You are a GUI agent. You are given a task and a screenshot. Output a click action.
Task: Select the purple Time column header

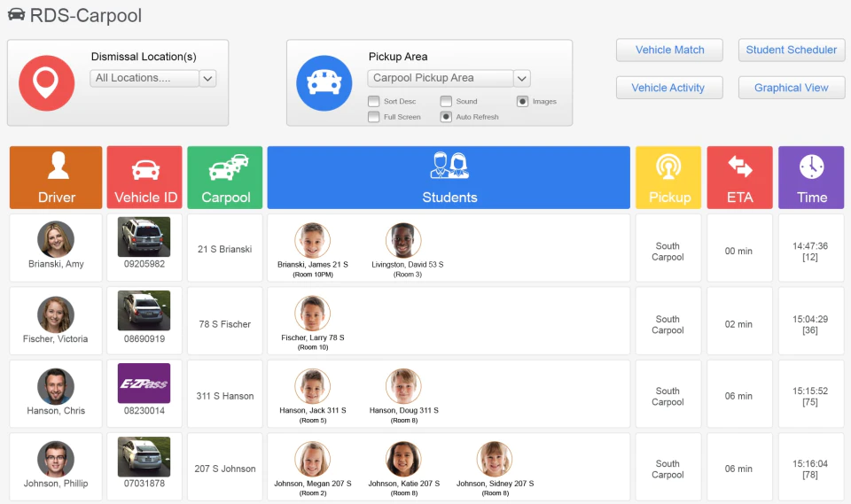(811, 177)
